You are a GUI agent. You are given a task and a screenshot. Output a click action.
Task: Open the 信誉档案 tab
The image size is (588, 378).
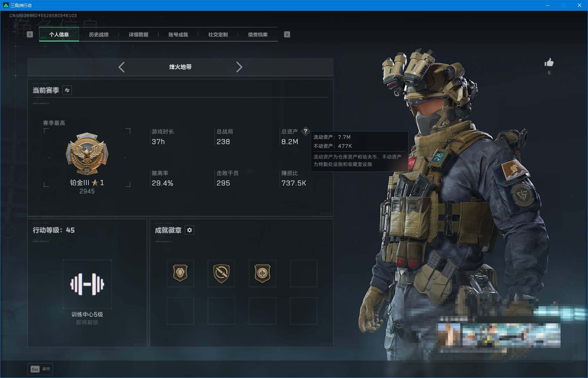tap(258, 35)
